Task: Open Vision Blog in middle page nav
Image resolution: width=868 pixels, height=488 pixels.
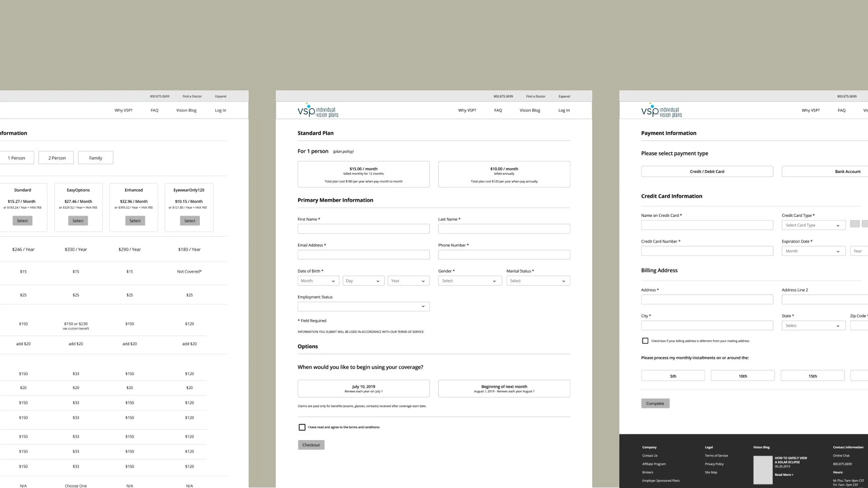Action: pyautogui.click(x=530, y=110)
